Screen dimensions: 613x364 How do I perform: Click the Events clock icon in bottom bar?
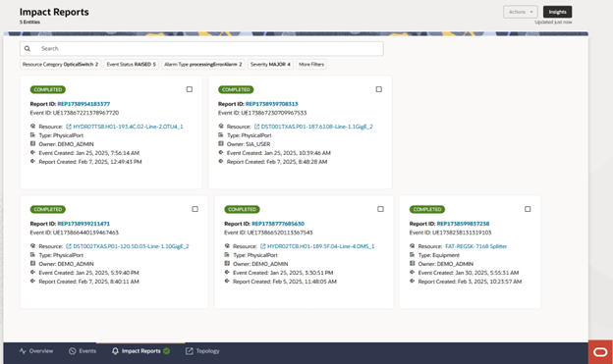tap(73, 351)
